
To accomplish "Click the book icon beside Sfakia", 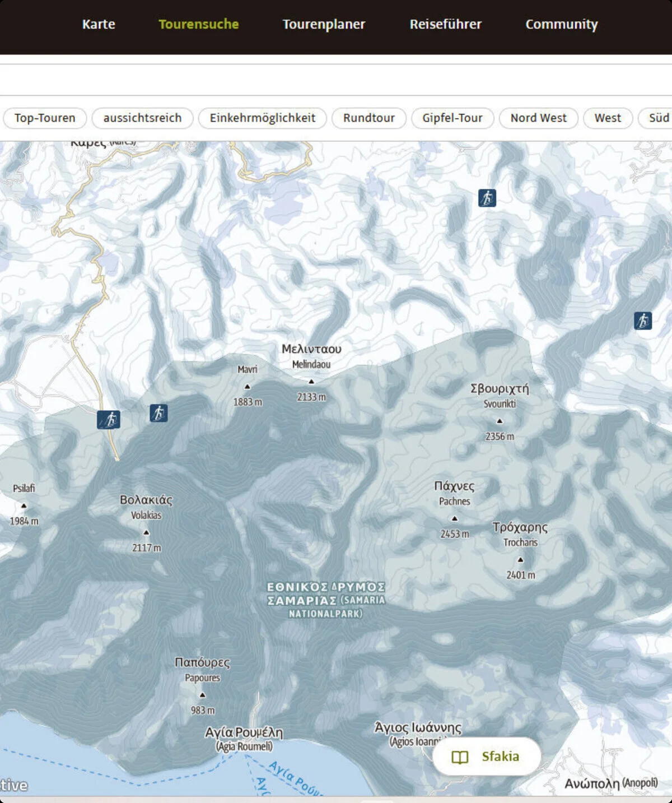I will pos(460,757).
